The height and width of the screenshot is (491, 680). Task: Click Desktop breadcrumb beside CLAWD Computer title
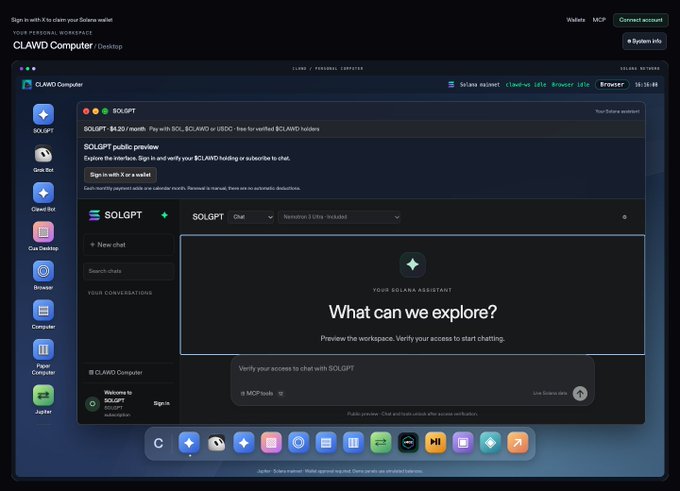pyautogui.click(x=110, y=46)
